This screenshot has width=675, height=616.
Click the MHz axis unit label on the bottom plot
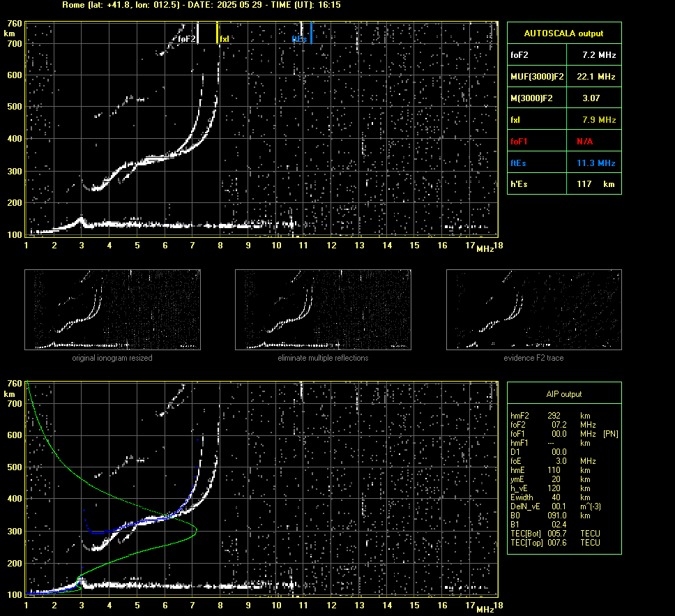pyautogui.click(x=485, y=609)
